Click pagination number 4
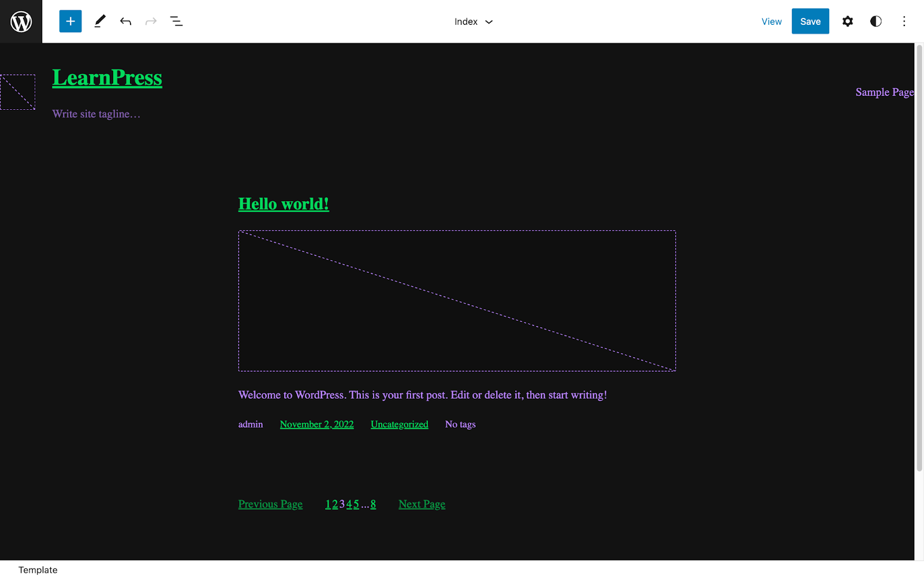Screen dimensions: 924x578 [x=349, y=504]
